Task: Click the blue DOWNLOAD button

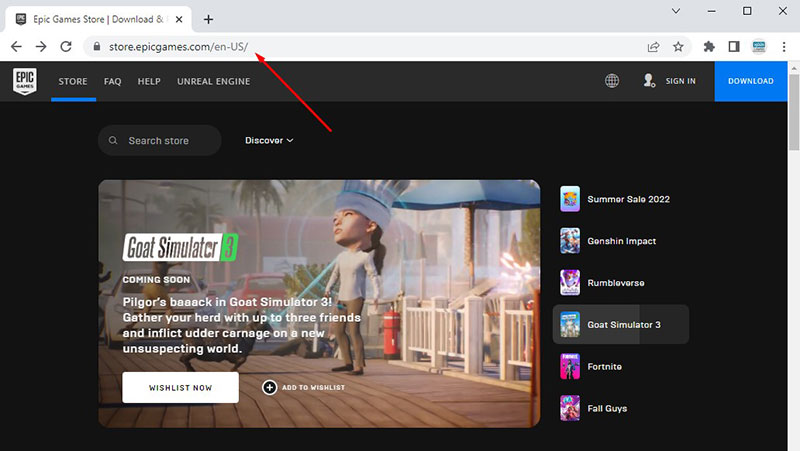Action: tap(751, 81)
